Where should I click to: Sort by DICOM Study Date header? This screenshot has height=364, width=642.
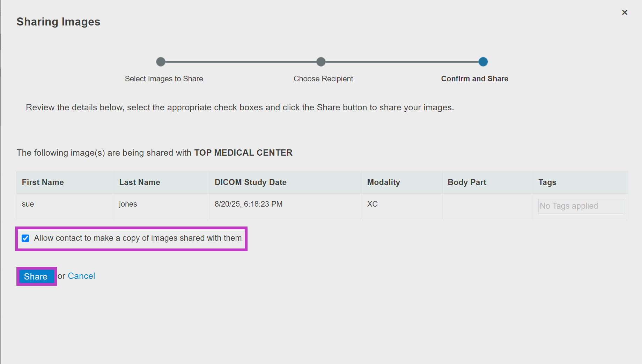coord(250,182)
